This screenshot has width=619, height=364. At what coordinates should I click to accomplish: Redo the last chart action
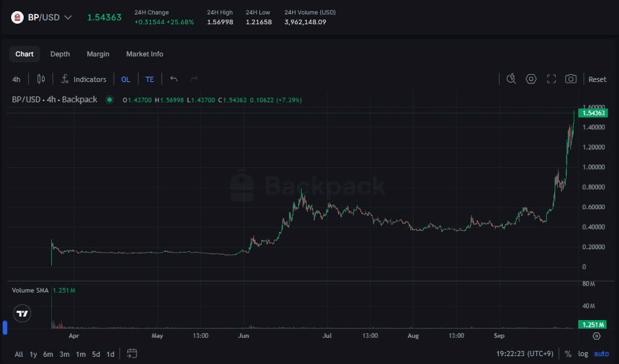(x=194, y=79)
